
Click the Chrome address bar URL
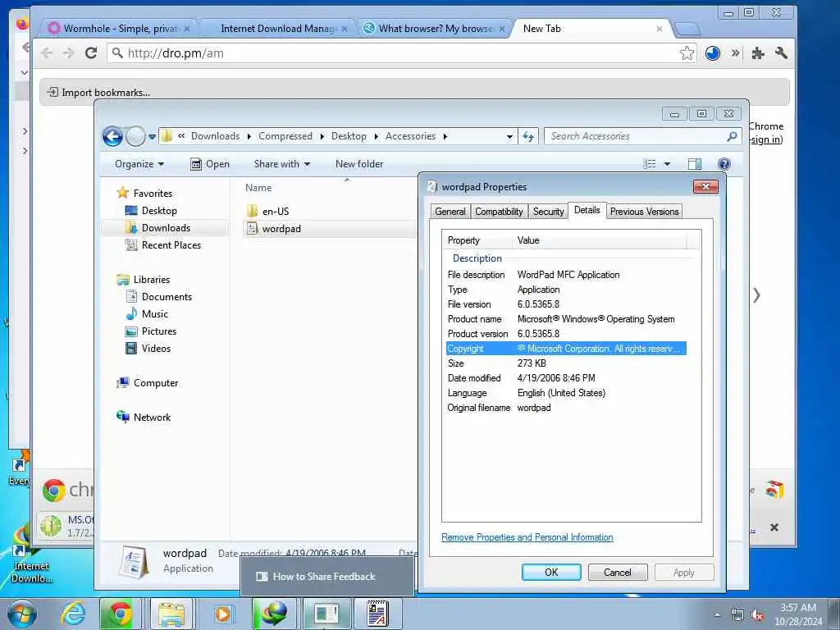176,53
